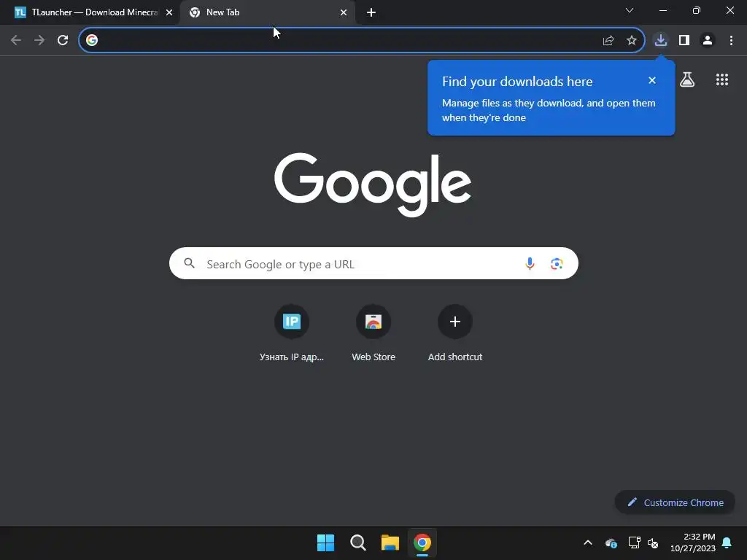Open the Узнать IP адр... shortcut

[x=292, y=333]
